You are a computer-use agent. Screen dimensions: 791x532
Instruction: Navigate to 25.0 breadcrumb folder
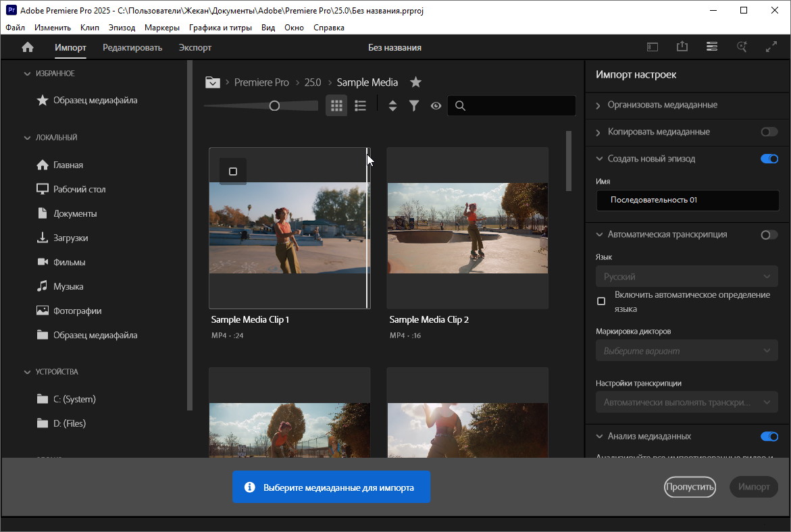tap(313, 82)
